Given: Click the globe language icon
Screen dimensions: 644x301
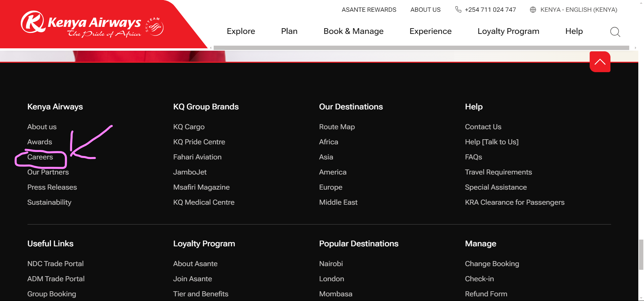Looking at the screenshot, I should point(533,10).
